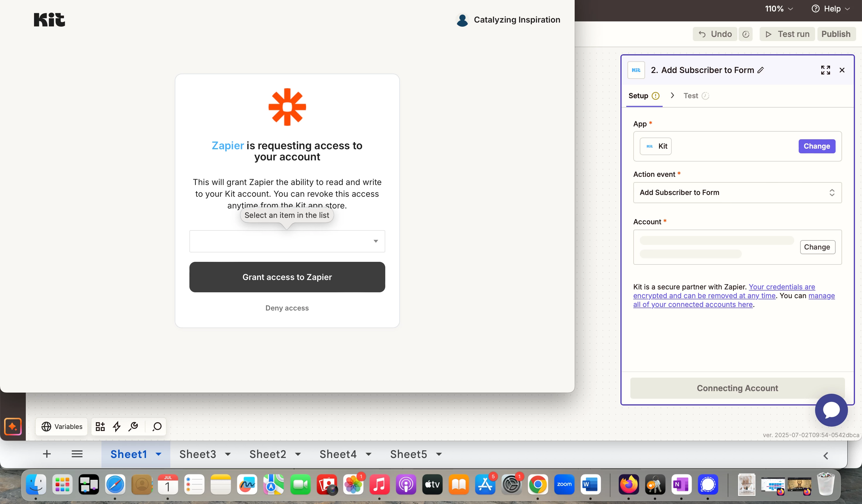Image resolution: width=862 pixels, height=504 pixels.
Task: Collapse the side panel with the chevron arrow
Action: 826,455
